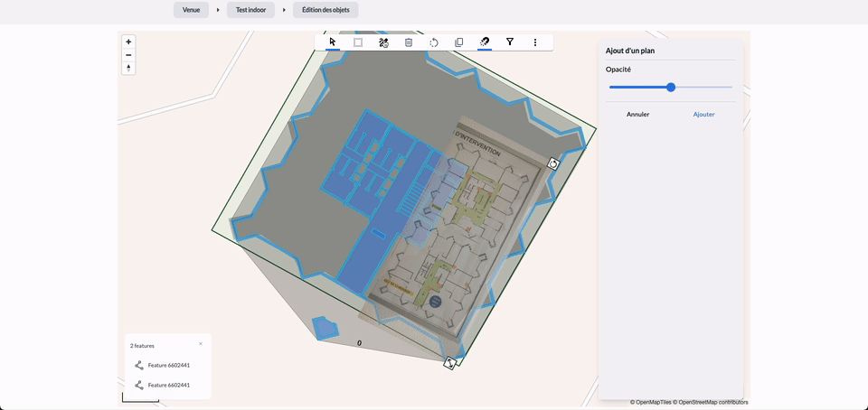Viewport: 868px width, 410px height.
Task: Click the draw line edit tool
Action: [383, 42]
